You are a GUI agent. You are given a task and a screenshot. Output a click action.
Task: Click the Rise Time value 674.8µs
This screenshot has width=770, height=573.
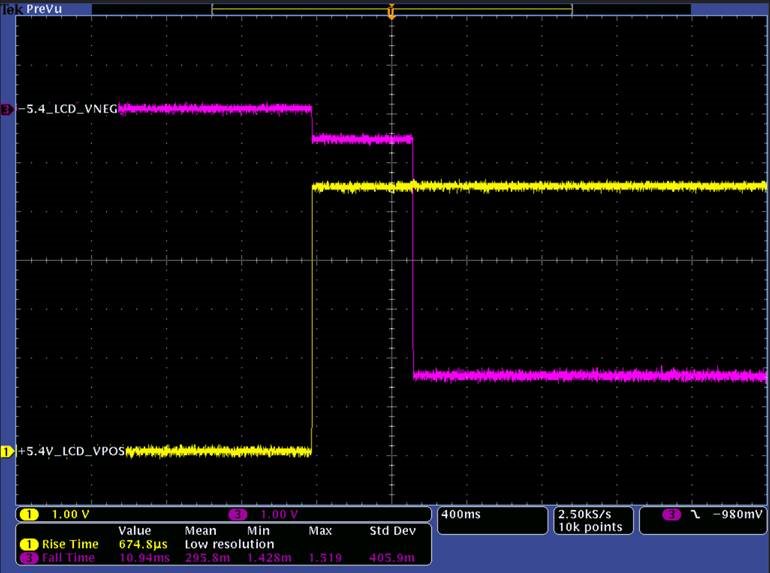pos(143,545)
